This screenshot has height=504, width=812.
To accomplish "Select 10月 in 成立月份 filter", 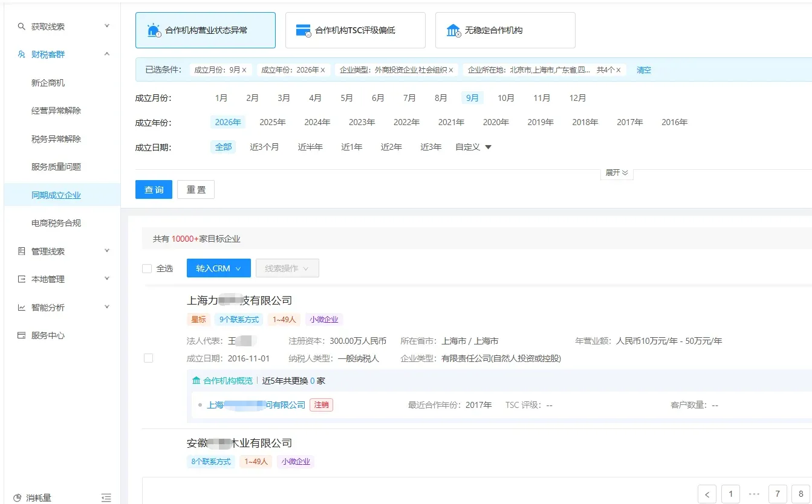I will (x=506, y=98).
